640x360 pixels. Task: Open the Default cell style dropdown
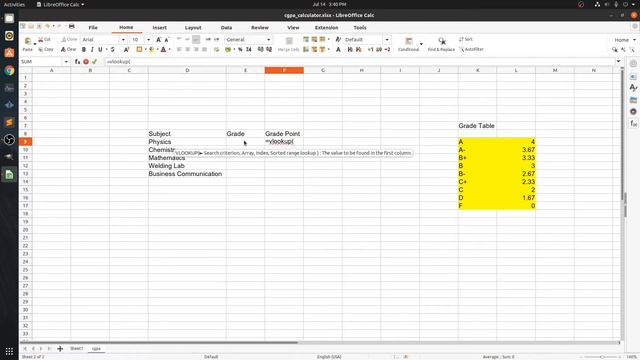pos(387,40)
